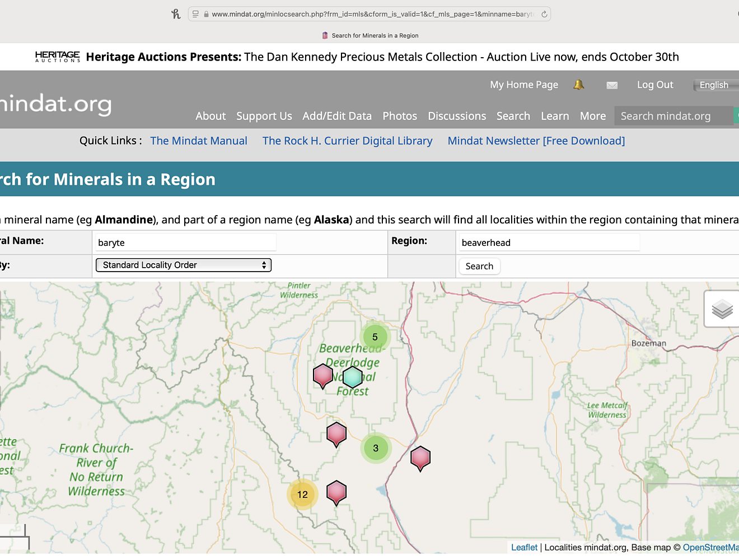Viewport: 739px width, 560px height.
Task: Open the map layers selector icon
Action: (722, 309)
